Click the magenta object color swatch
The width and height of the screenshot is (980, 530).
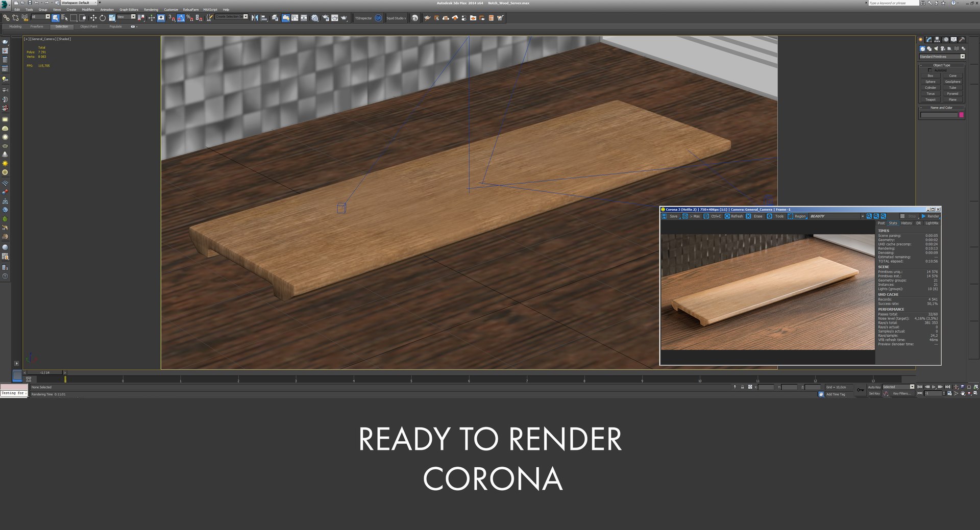(962, 115)
